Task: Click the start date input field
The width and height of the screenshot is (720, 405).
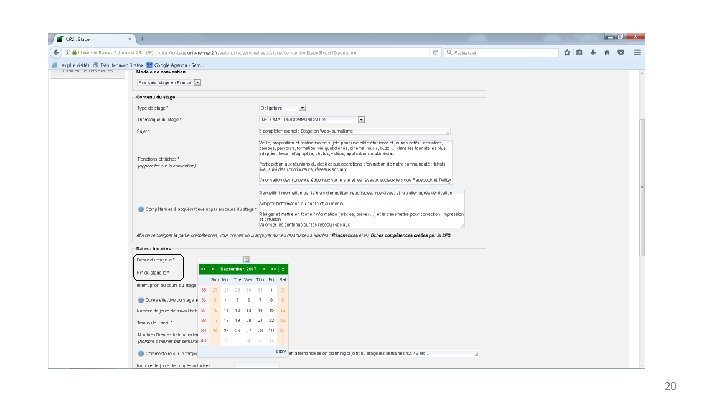Action: (x=220, y=259)
